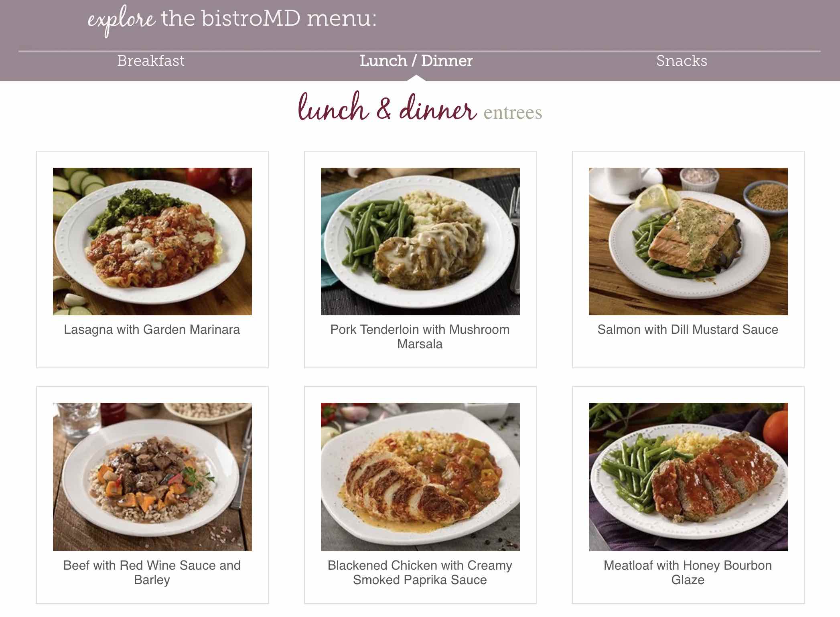Switch to the Snacks tab

click(682, 61)
